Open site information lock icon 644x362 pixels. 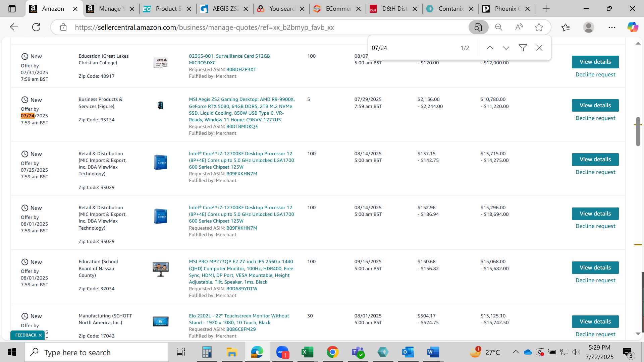click(63, 27)
